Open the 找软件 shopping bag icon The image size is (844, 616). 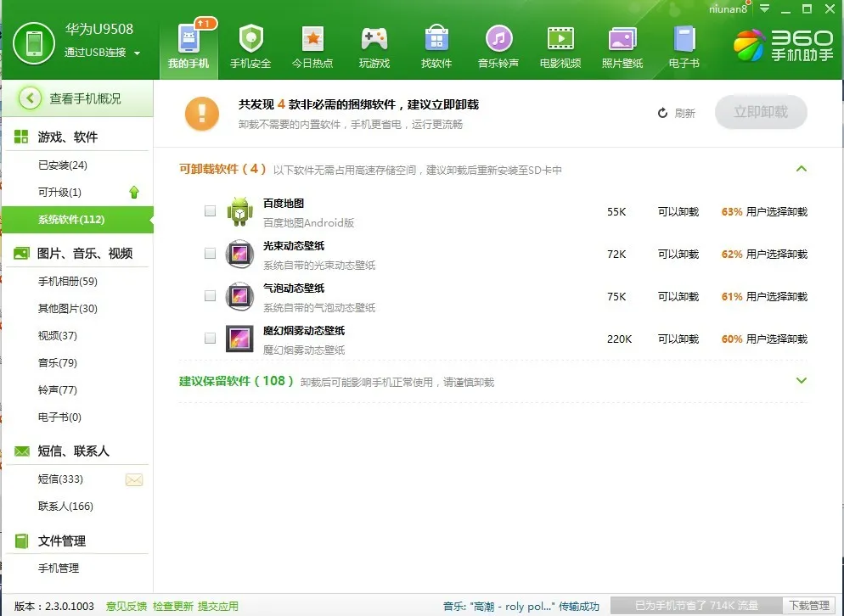436,39
